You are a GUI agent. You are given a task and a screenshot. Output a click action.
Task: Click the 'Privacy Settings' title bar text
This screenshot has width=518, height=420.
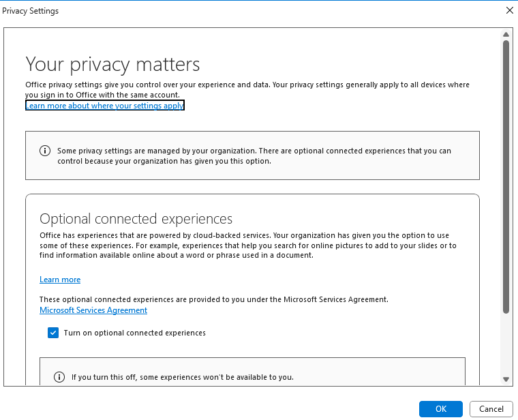click(x=31, y=11)
